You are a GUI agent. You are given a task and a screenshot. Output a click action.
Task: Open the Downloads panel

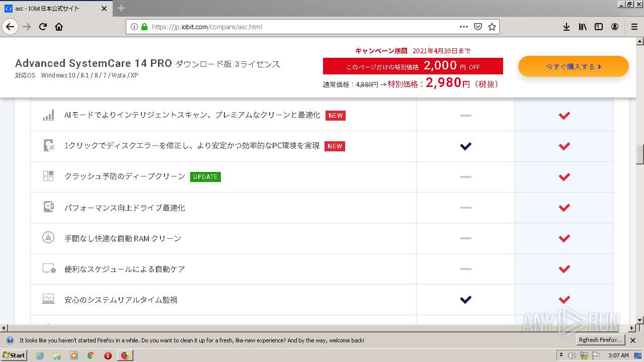point(567,27)
